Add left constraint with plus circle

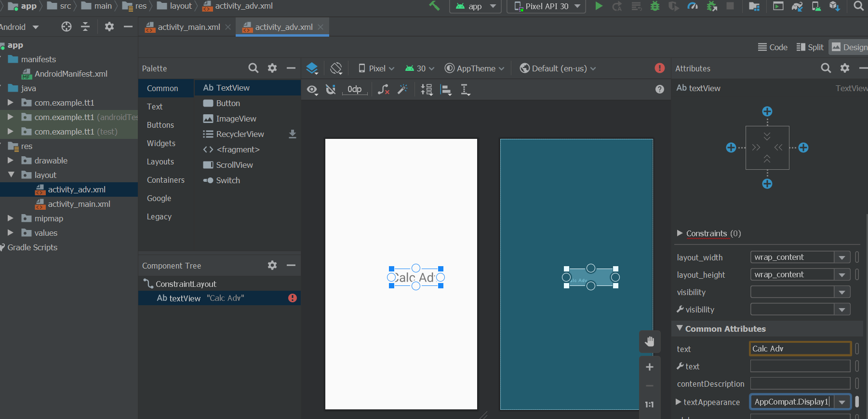731,148
